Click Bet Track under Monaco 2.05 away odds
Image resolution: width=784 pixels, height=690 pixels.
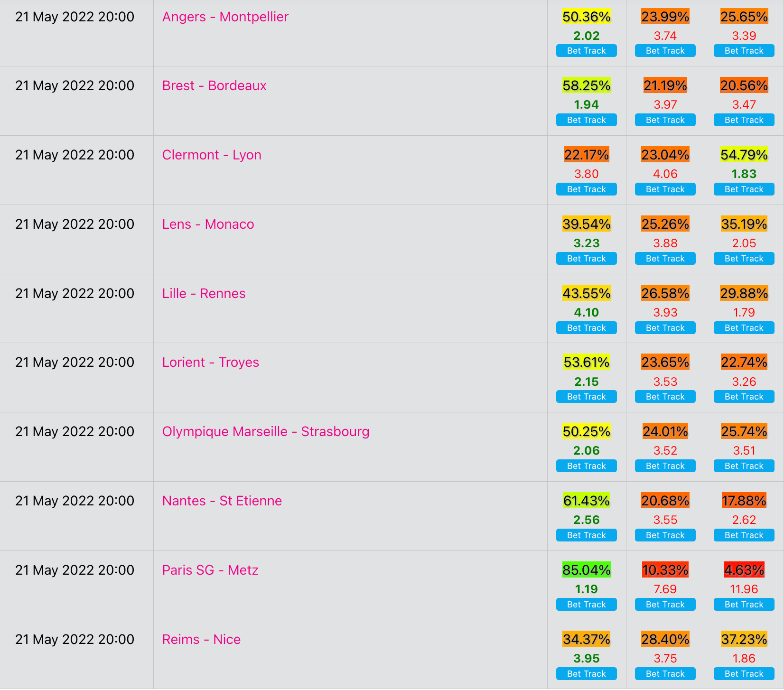(744, 259)
